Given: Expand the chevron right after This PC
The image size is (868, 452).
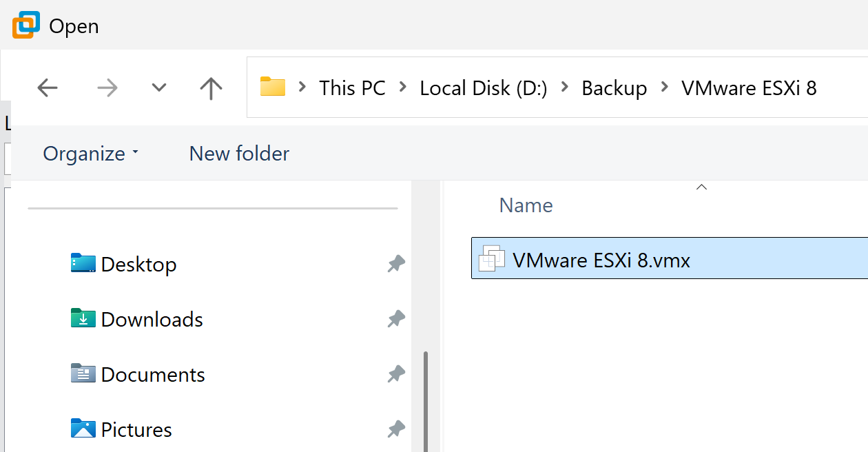Looking at the screenshot, I should click(402, 88).
